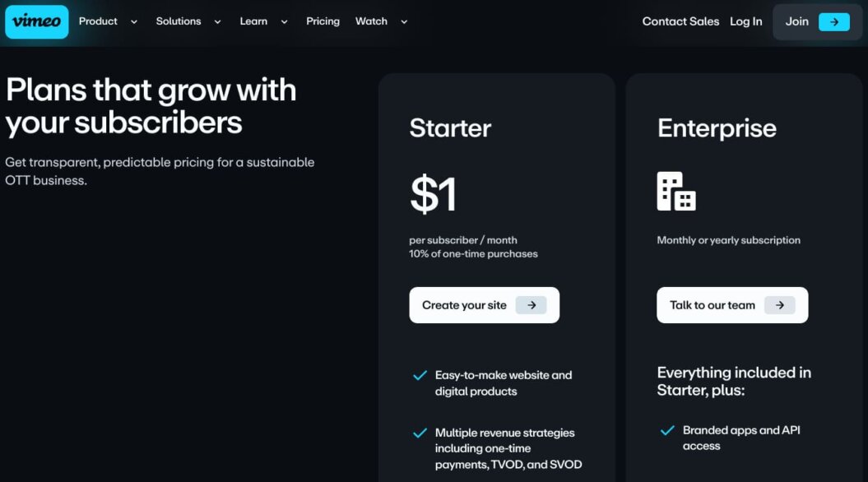Expand the Watch dropdown
The image size is (868, 482).
403,21
